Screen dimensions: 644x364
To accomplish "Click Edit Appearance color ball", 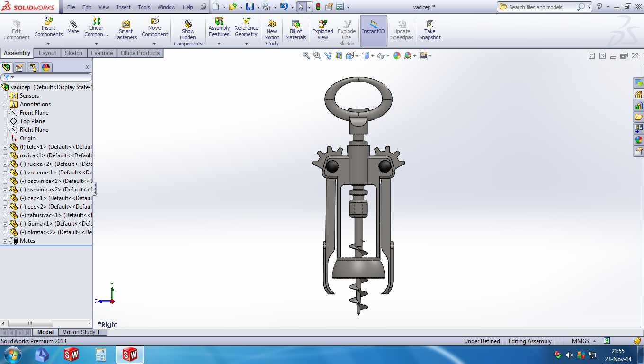I will click(396, 55).
